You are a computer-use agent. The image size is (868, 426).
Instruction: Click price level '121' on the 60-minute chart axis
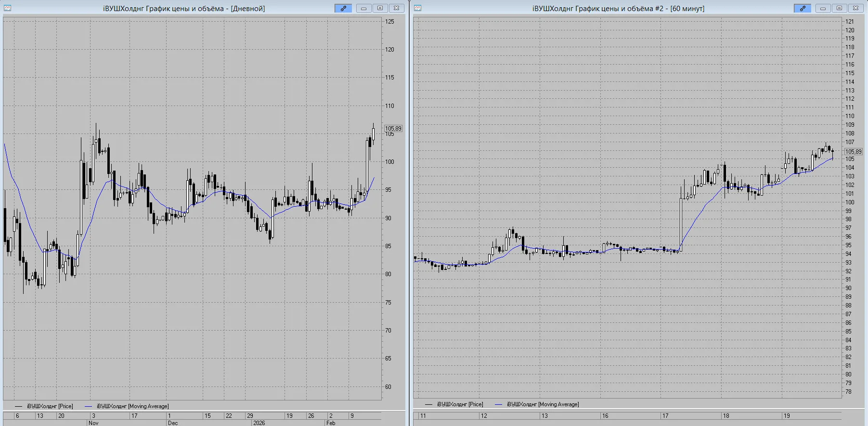pyautogui.click(x=850, y=22)
